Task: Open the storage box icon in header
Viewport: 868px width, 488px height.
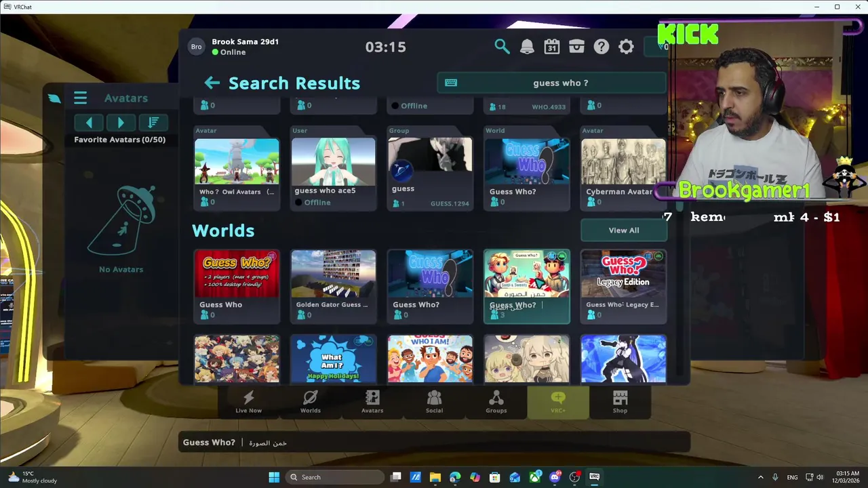Action: click(x=576, y=47)
